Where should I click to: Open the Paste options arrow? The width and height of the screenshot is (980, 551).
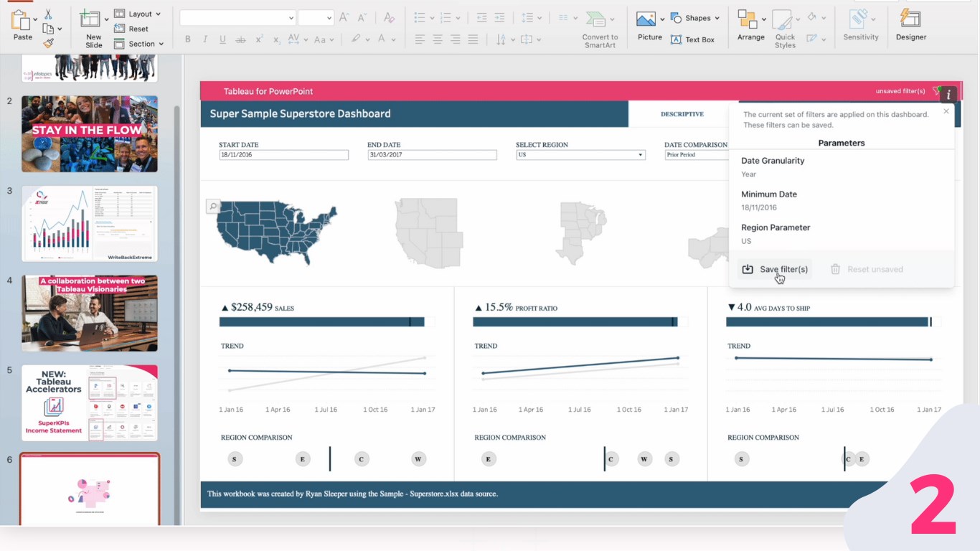pos(37,19)
